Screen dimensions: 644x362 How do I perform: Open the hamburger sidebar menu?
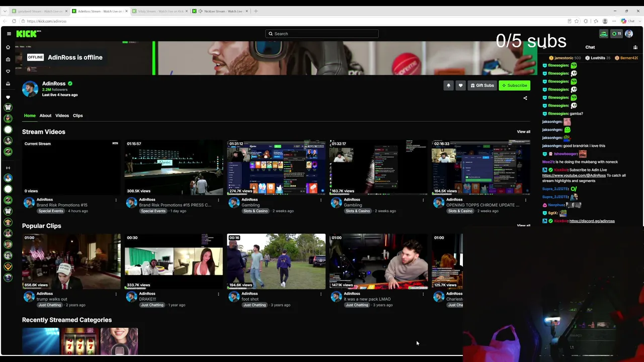coord(9,34)
